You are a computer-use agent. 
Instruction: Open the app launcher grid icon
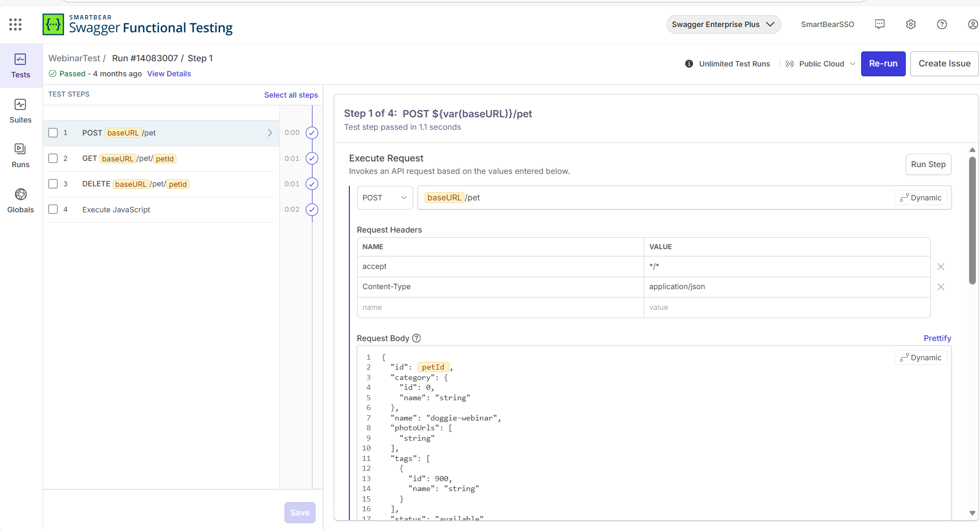15,24
